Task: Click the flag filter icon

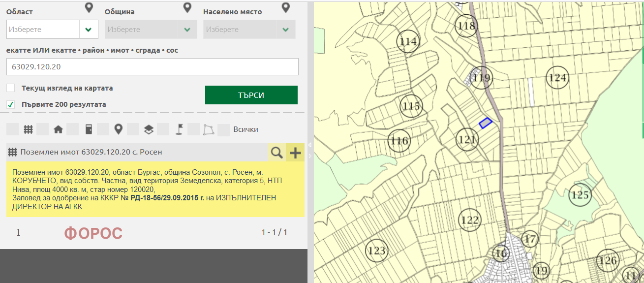Action: [x=179, y=129]
